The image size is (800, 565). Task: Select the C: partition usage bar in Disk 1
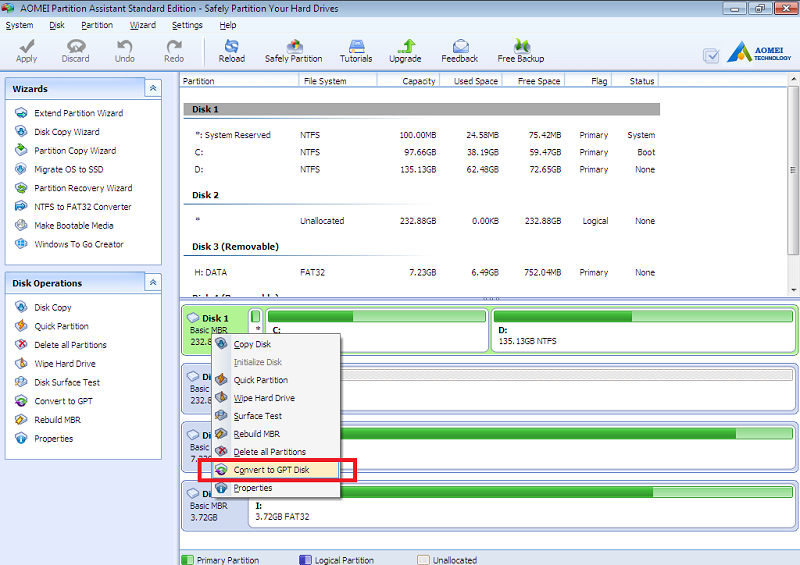377,316
